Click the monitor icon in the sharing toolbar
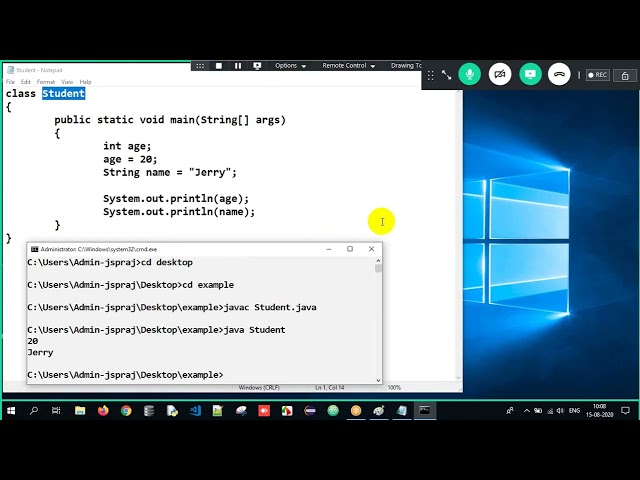 (257, 66)
